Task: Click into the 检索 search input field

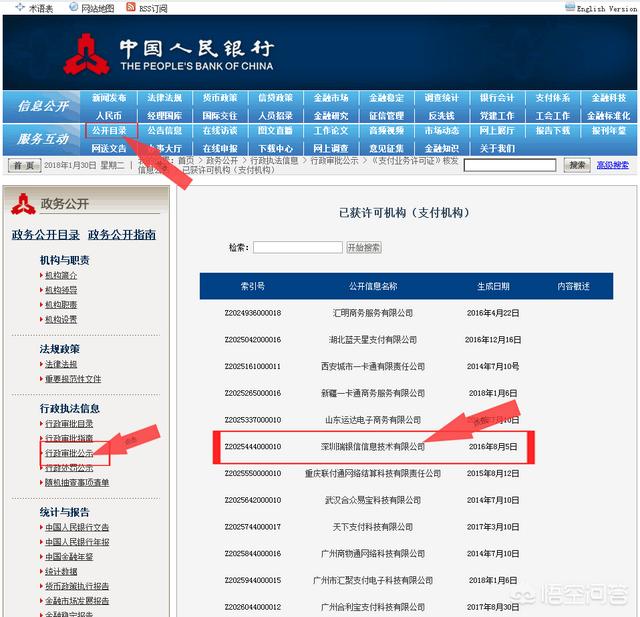Action: click(297, 247)
